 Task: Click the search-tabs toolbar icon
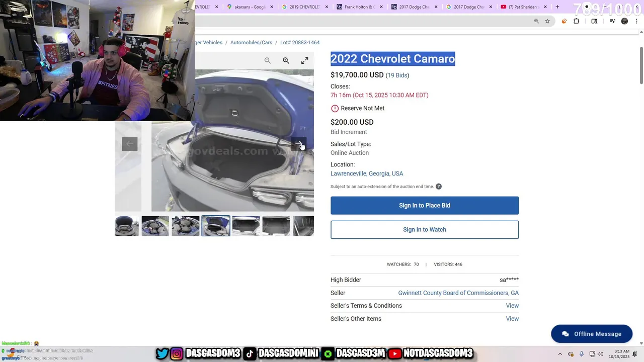click(x=594, y=21)
